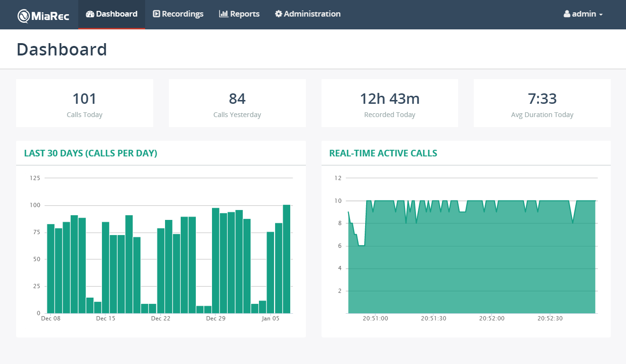Select the Recorded Today card

pyautogui.click(x=389, y=103)
